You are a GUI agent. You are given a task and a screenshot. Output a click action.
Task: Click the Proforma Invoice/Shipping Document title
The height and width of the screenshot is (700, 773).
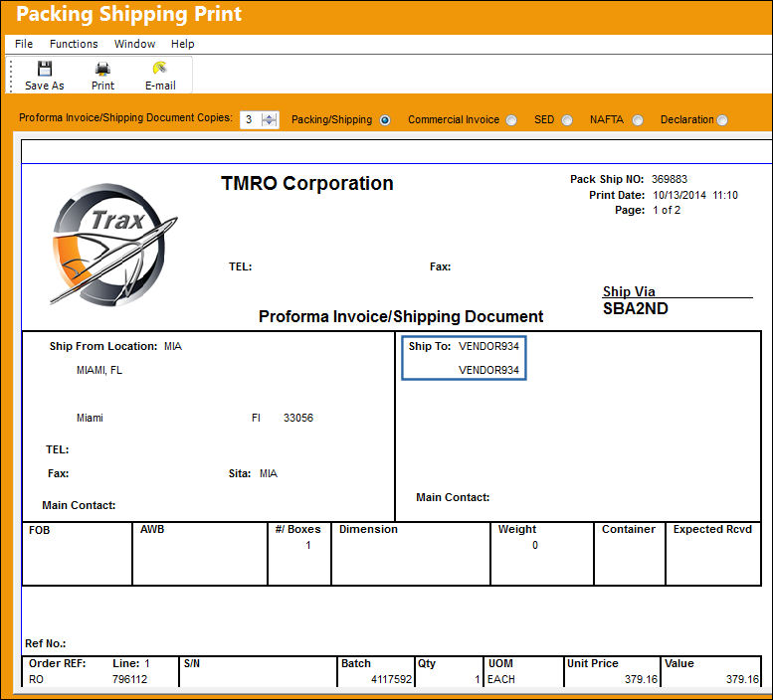point(401,316)
